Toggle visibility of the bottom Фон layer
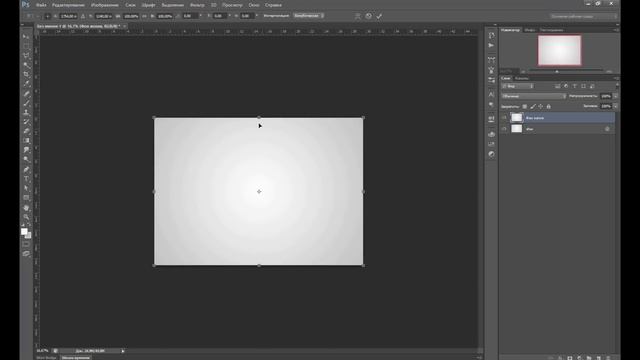Screen dimensions: 640x360 (x=504, y=129)
